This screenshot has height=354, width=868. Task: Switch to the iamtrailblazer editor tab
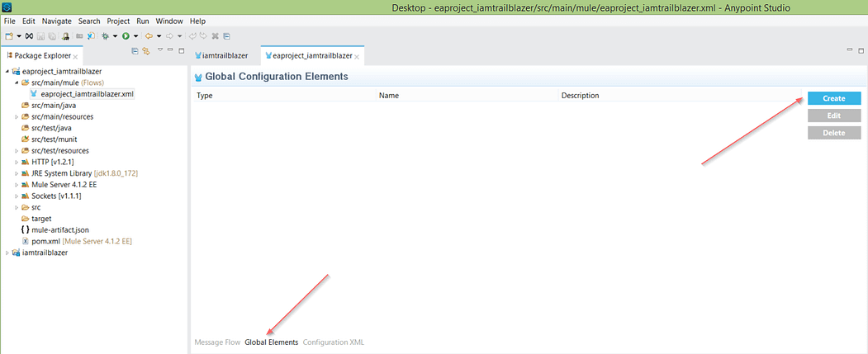click(x=221, y=55)
